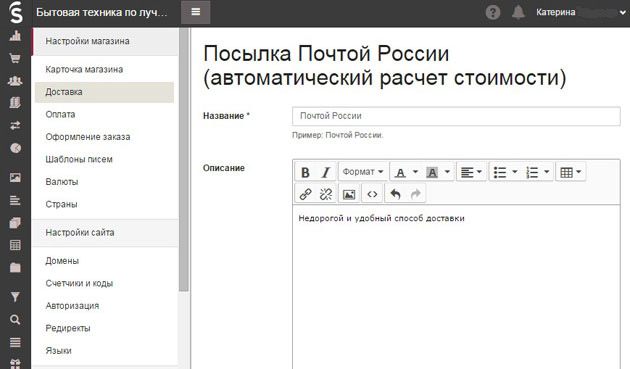Open the bar chart statistics icon in sidebar
Viewport: 630px width, 369px height.
tap(15, 36)
